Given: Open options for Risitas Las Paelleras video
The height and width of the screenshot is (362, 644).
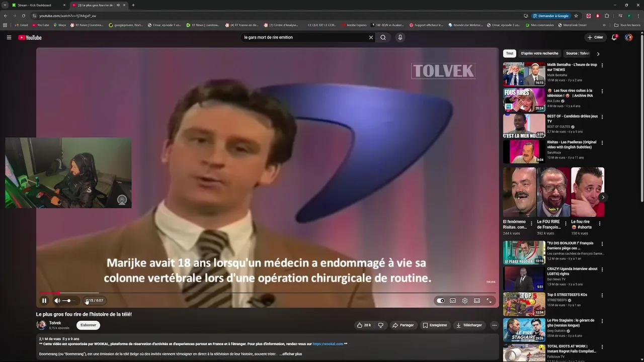Looking at the screenshot, I should [602, 143].
